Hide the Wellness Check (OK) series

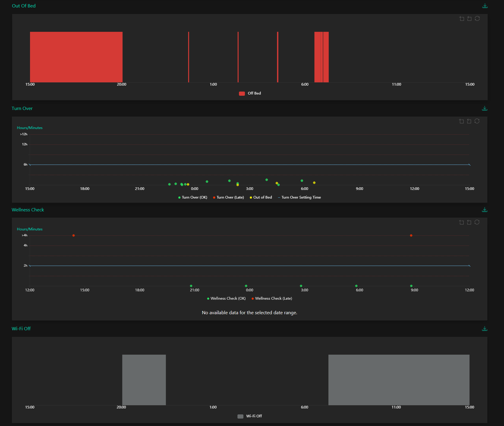click(x=226, y=298)
